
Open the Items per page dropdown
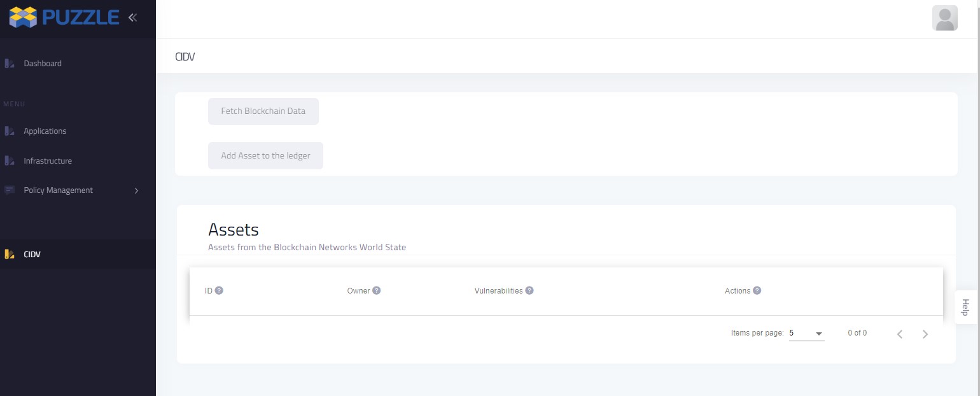coord(806,333)
